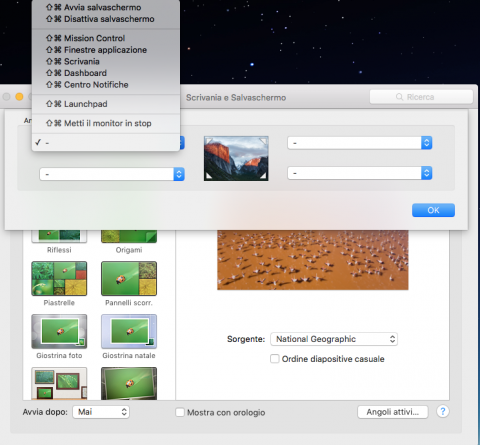The width and height of the screenshot is (480, 445).
Task: Click the Angoli attivi... button
Action: pyautogui.click(x=393, y=412)
